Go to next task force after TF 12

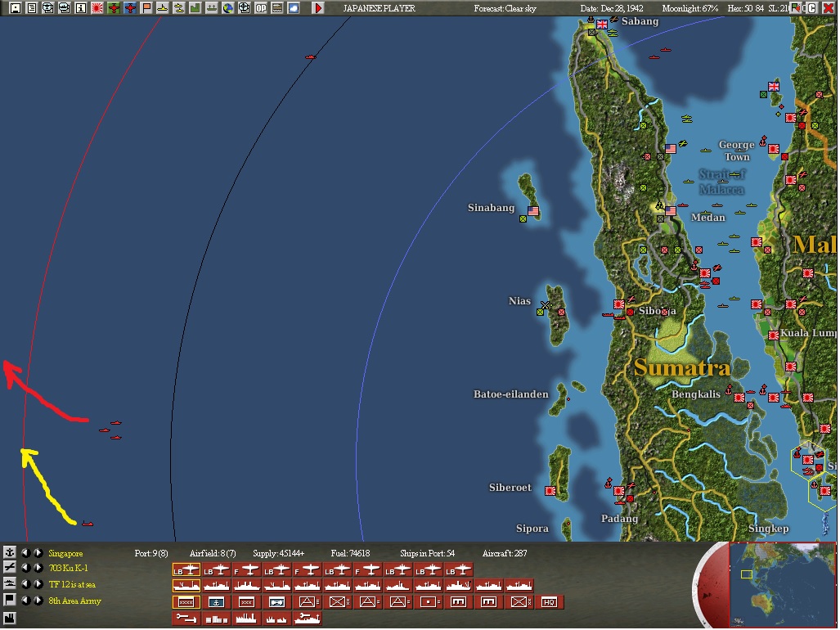38,584
